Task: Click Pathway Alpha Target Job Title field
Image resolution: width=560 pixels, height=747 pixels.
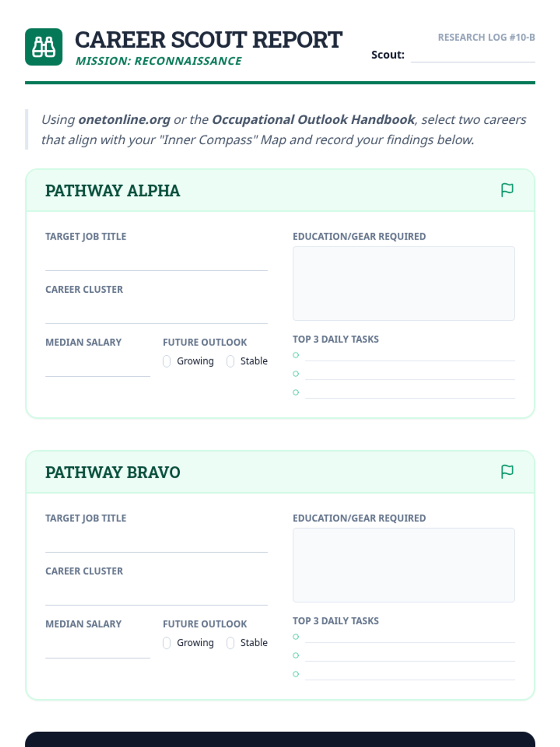Action: (x=156, y=261)
